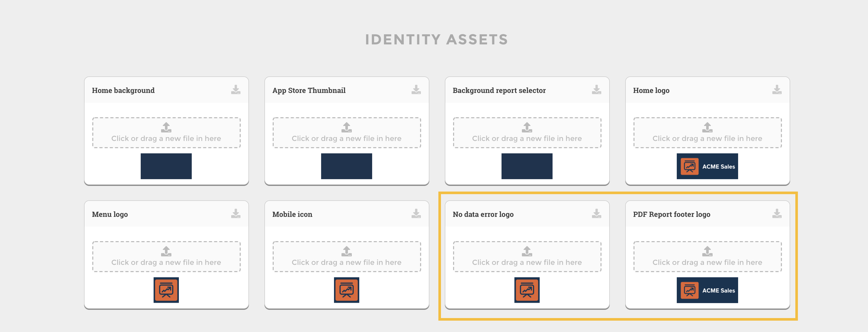This screenshot has height=332, width=868.
Task: Open file picker for No data error logo upload
Action: point(527,257)
